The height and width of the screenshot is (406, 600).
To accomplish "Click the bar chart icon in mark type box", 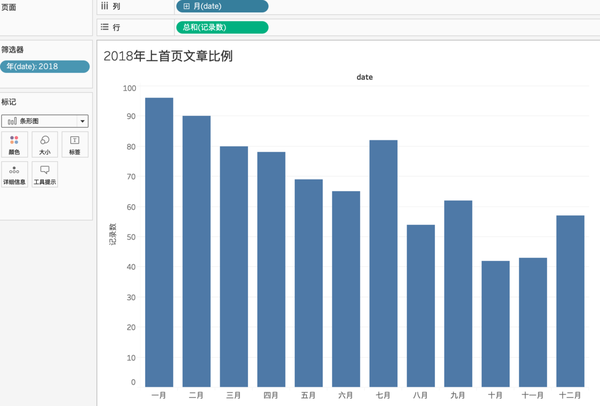I will pyautogui.click(x=12, y=121).
